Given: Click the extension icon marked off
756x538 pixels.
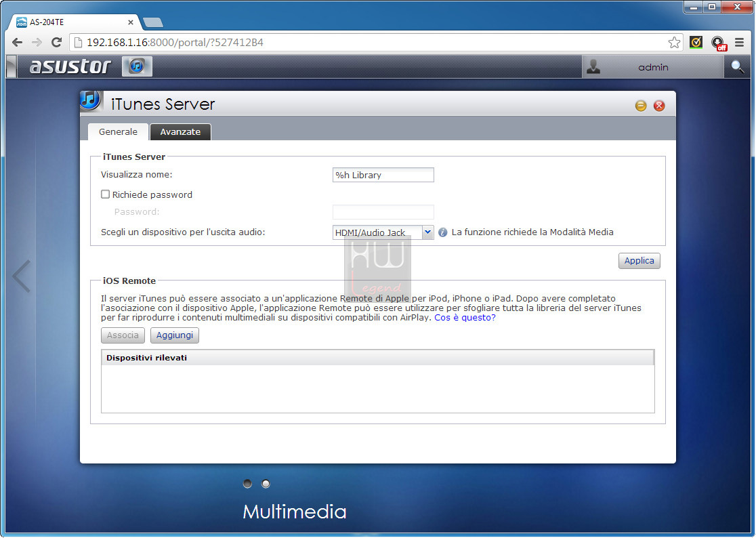Looking at the screenshot, I should click(719, 43).
